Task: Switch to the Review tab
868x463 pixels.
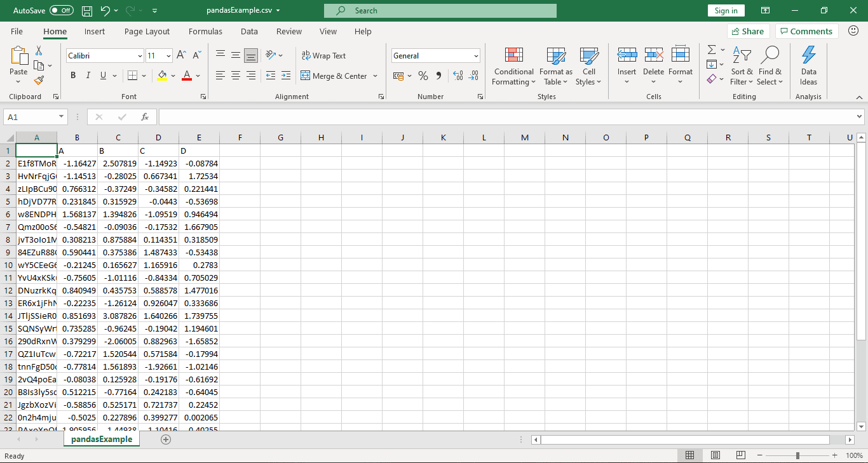Action: click(x=289, y=31)
